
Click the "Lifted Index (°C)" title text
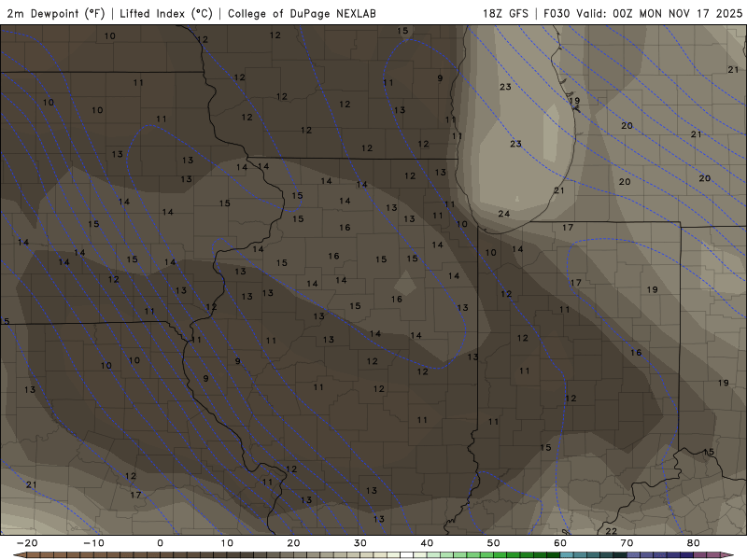pos(166,13)
